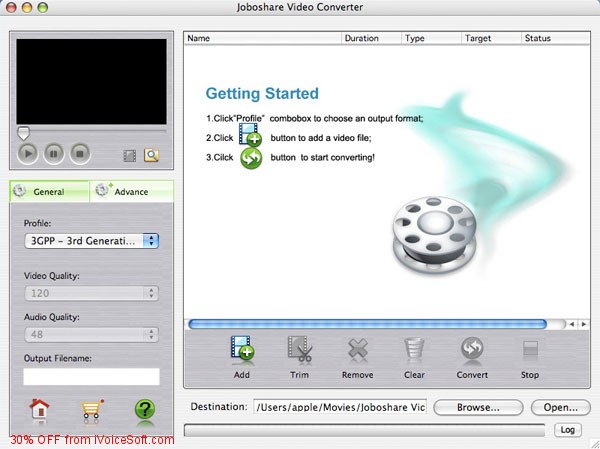
Task: Click the Destination path field
Action: click(340, 407)
